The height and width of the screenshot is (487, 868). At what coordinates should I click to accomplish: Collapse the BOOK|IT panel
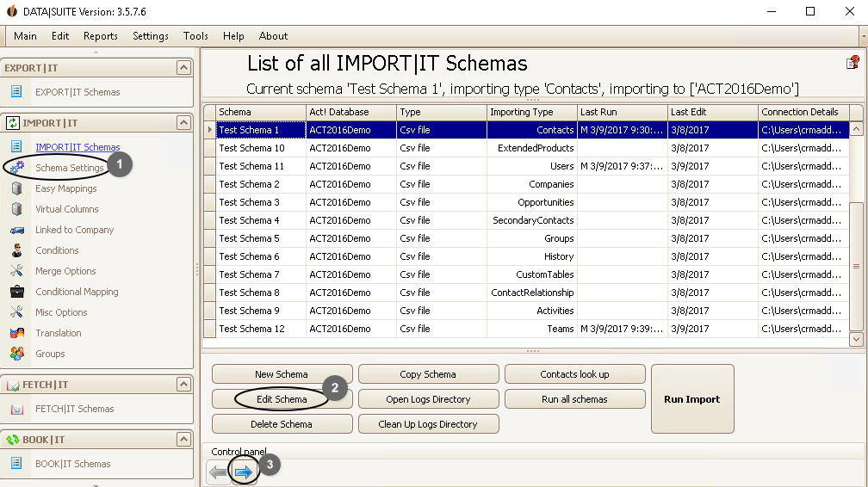click(183, 439)
